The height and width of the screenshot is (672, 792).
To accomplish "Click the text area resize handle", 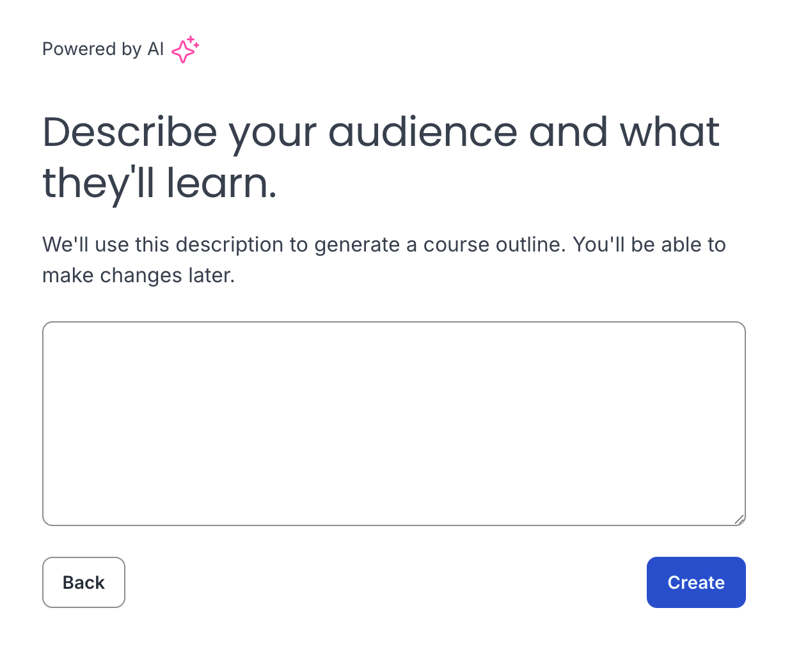I will point(739,519).
